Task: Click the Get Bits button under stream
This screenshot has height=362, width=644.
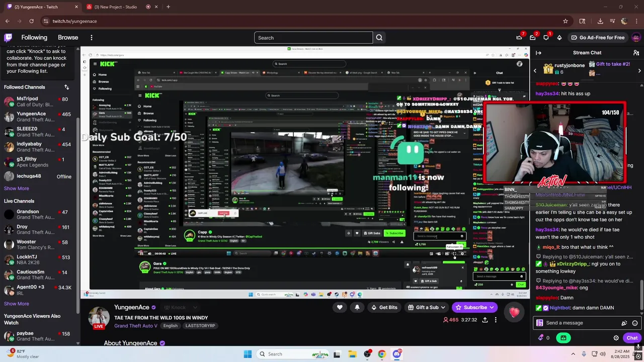Action: [x=384, y=307]
